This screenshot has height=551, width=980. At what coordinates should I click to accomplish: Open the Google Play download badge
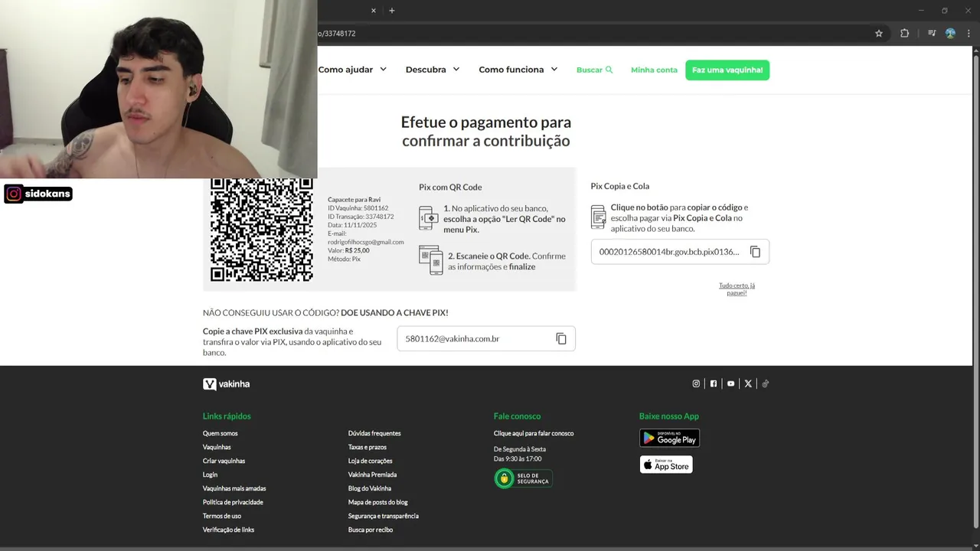coord(669,438)
